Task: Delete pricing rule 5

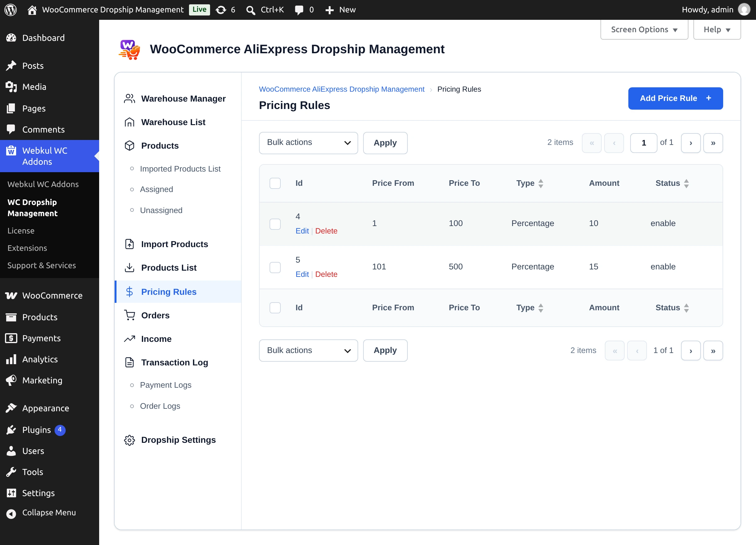Action: tap(326, 274)
